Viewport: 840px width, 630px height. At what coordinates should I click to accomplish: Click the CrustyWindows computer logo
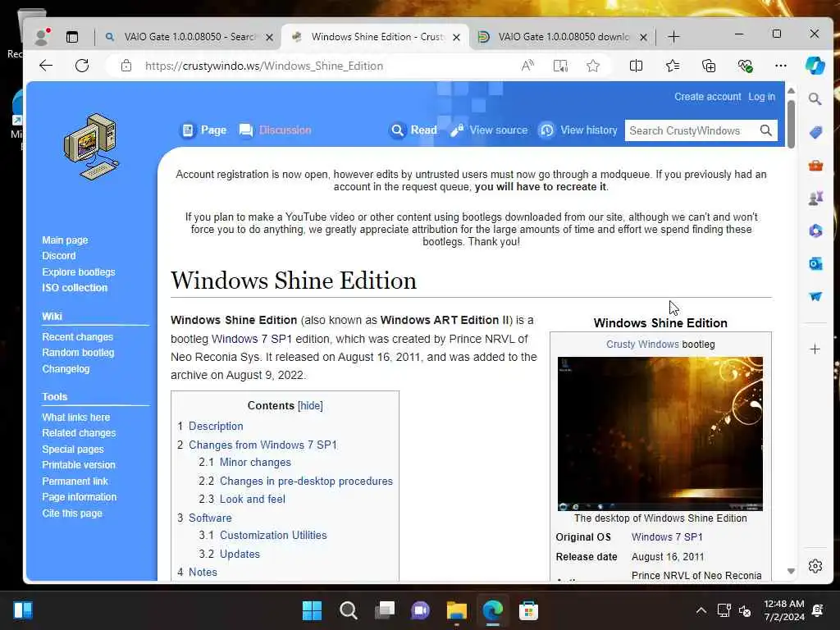(x=90, y=146)
